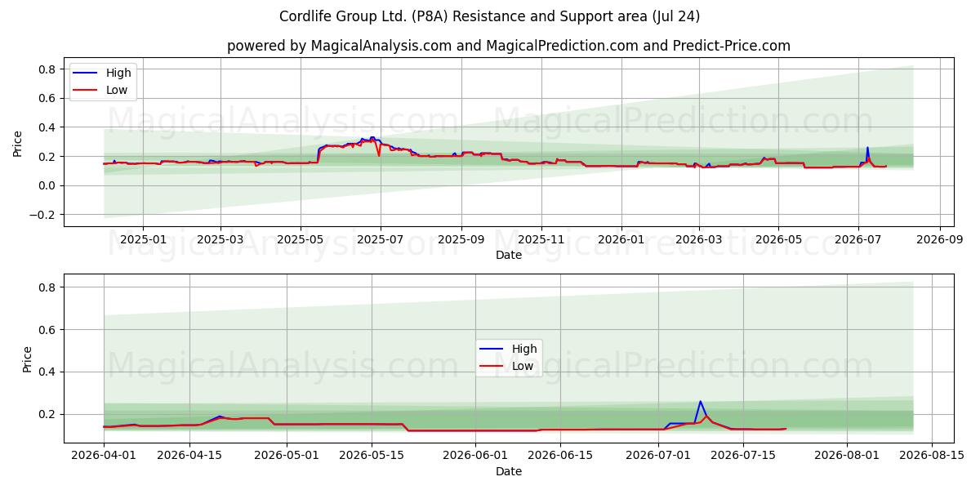Click the 2026-04-01 label on bottom chart
This screenshot has height=490, width=980.
[104, 457]
